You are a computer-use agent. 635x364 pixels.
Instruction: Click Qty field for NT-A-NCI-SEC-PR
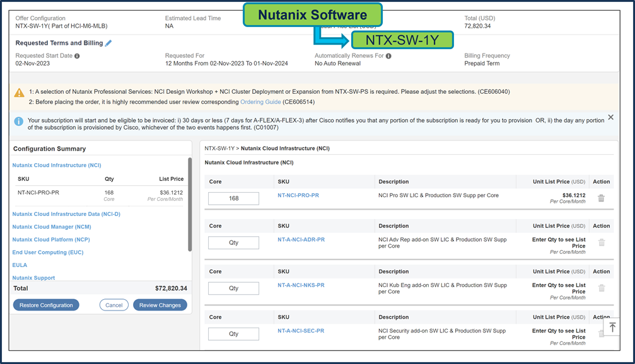tap(234, 334)
